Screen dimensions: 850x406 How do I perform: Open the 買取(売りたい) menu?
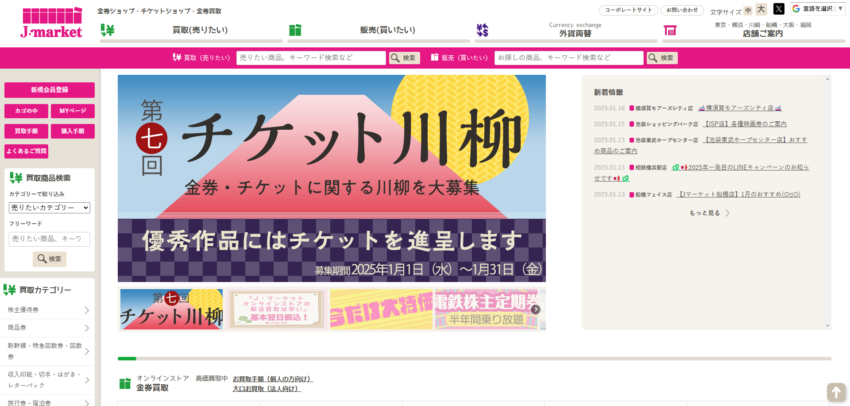pyautogui.click(x=200, y=30)
